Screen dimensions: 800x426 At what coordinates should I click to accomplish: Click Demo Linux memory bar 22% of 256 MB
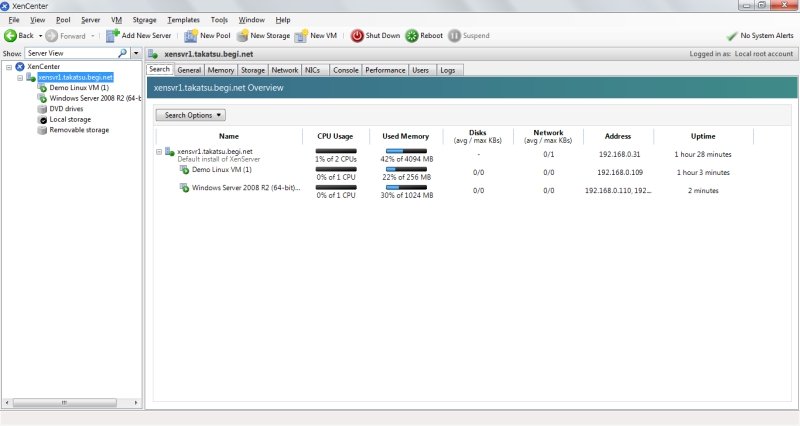406,169
